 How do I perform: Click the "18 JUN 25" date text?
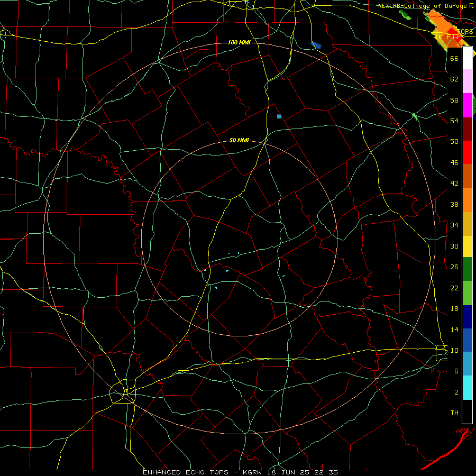coord(290,472)
